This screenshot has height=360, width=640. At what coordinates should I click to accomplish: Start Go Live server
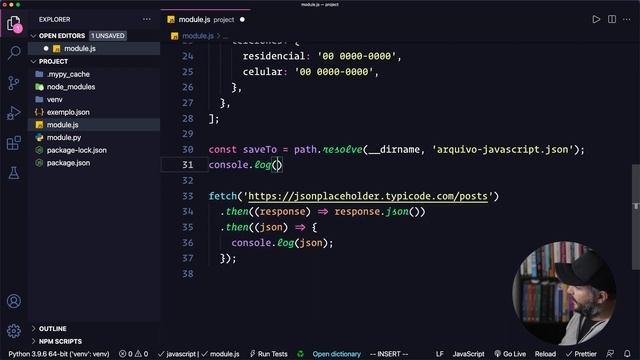tap(510, 354)
